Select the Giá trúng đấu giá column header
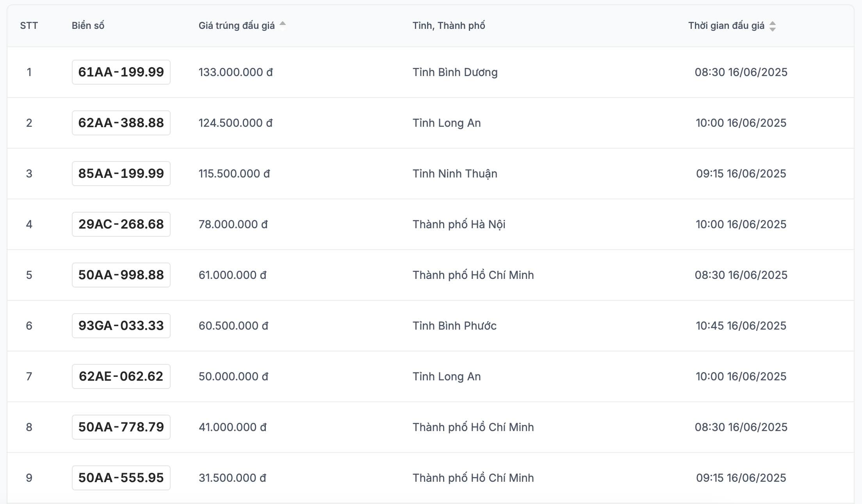862x504 pixels. [x=237, y=26]
